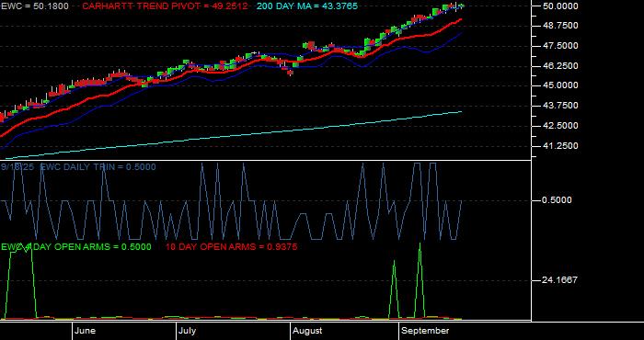Click the September label on the time axis
The image size is (644, 340).
pos(425,331)
